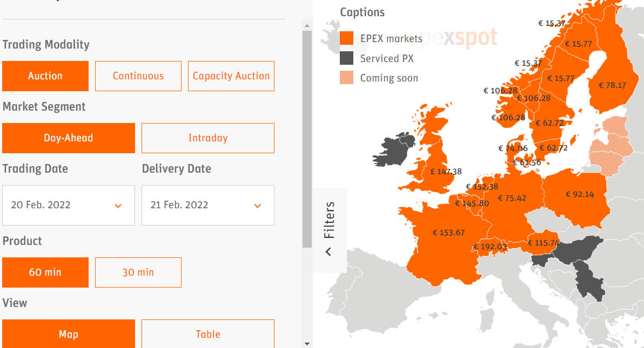Screen dimensions: 644x348
Task: Collapse the Filters panel using the chevron
Action: point(328,251)
